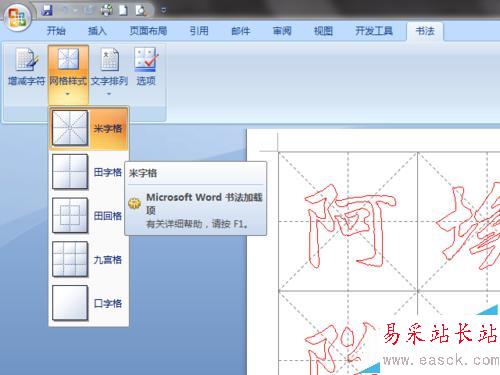Open the 选项 options button
The width and height of the screenshot is (500, 375).
[x=146, y=67]
